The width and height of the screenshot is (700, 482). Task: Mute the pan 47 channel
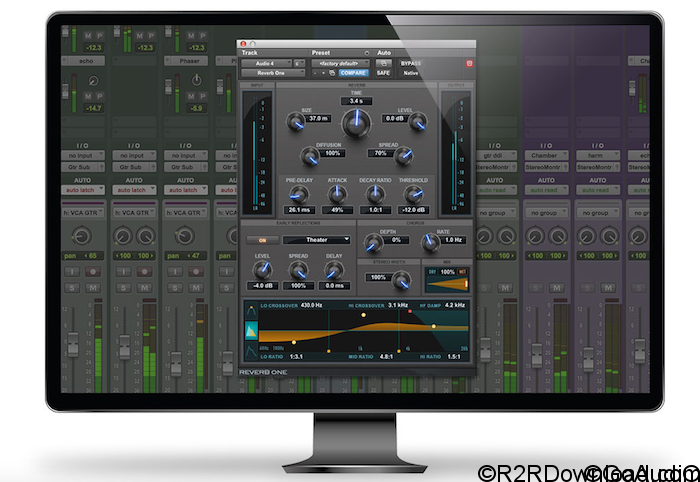point(196,288)
